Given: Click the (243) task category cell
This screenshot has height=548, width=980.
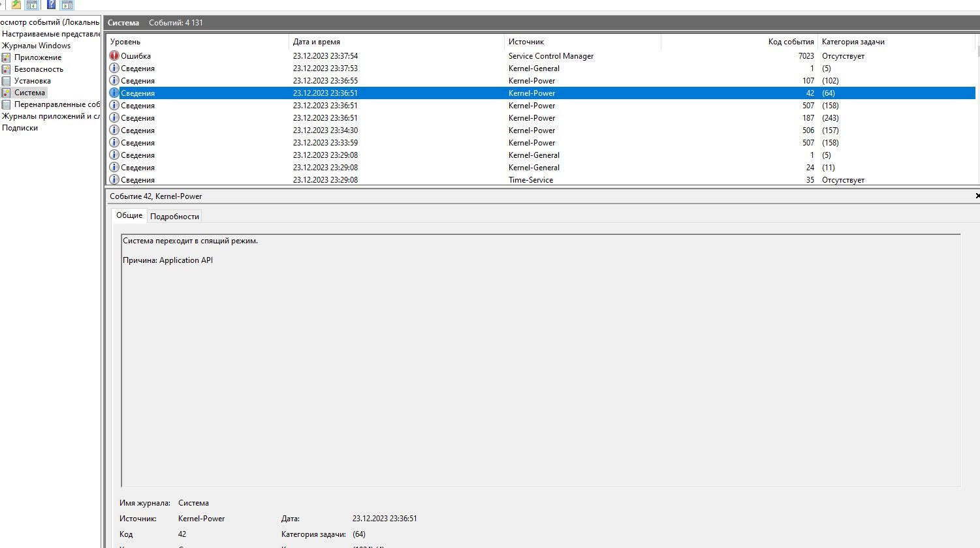Looking at the screenshot, I should coord(830,118).
